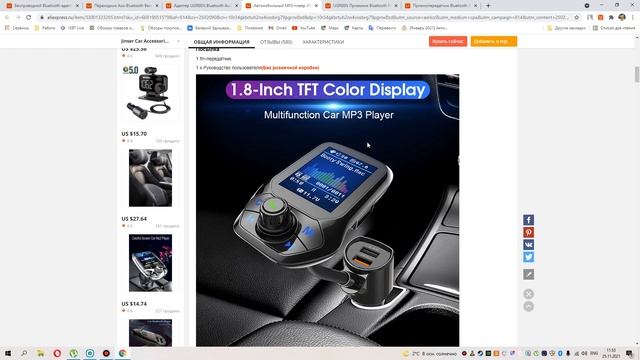Click the US $27.64 price text
Image resolution: width=640 pixels, height=360 pixels.
[134, 219]
